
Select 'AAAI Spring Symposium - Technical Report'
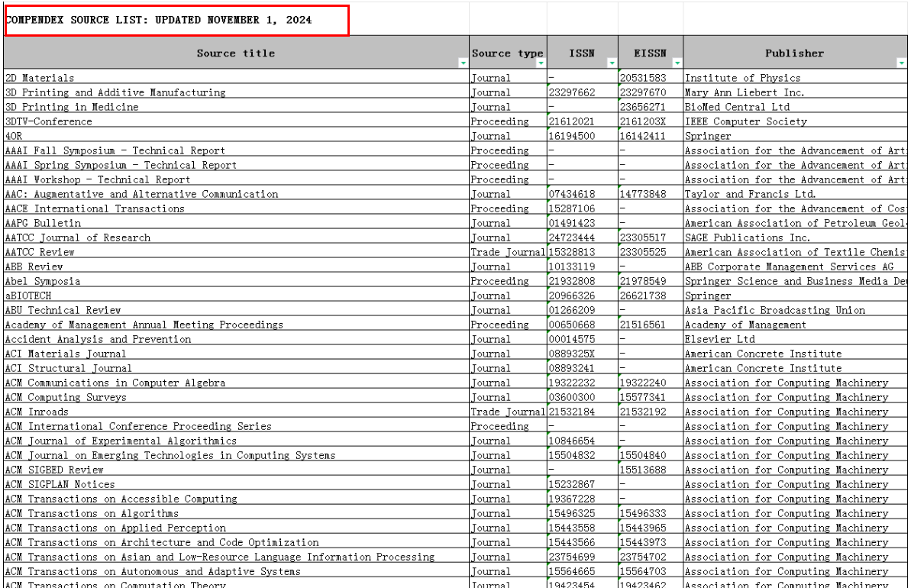pos(237,164)
